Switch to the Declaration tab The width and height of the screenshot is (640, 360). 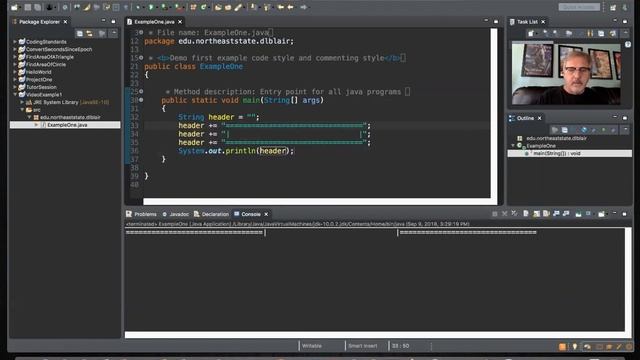[211, 214]
